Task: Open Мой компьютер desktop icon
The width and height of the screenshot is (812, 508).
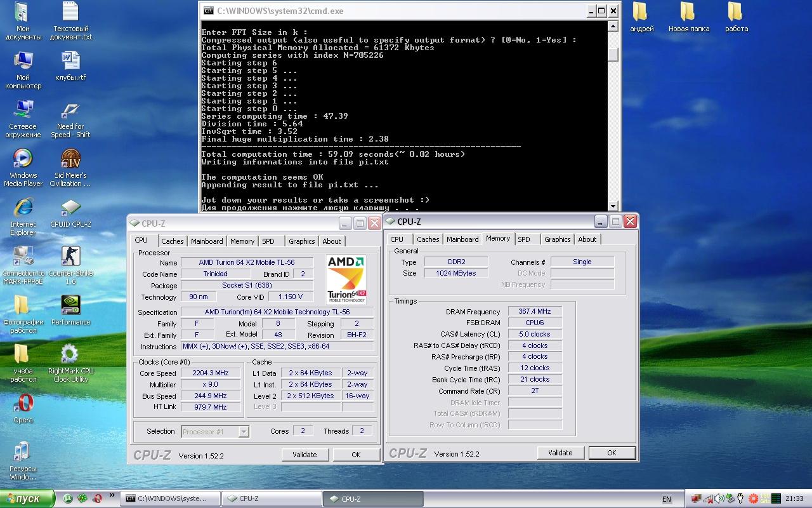Action: click(23, 70)
